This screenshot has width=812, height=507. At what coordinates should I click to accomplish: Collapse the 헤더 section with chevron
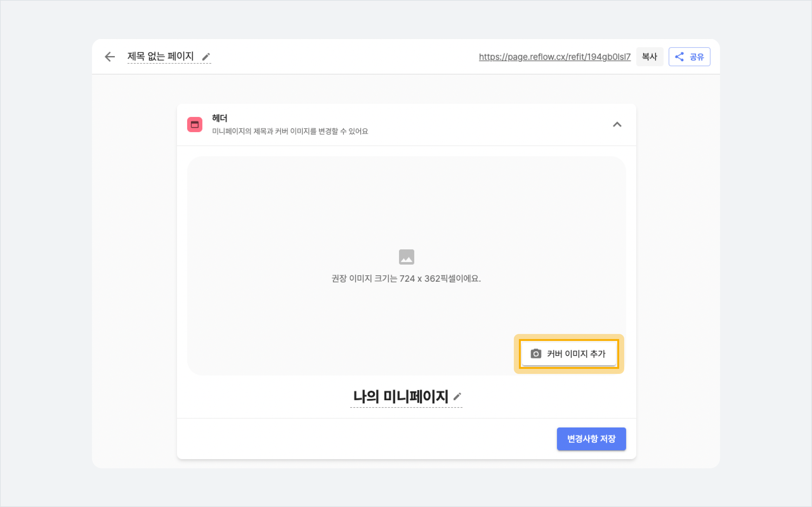(x=617, y=125)
